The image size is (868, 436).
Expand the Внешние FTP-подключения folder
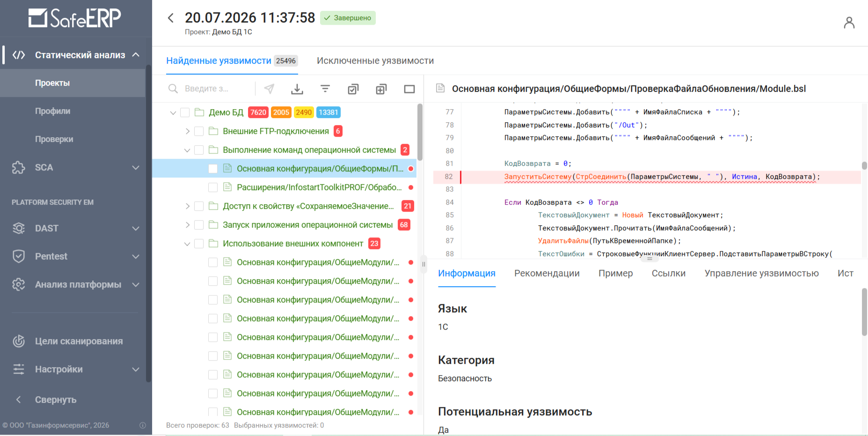point(187,131)
